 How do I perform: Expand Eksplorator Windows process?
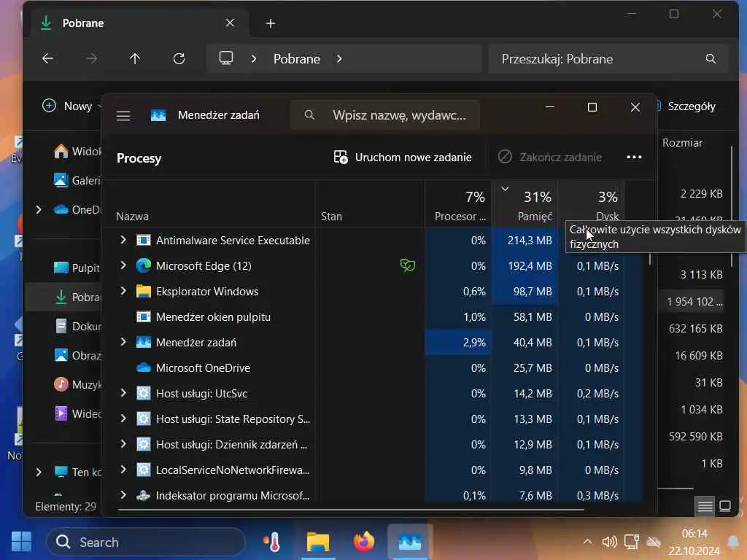point(123,290)
